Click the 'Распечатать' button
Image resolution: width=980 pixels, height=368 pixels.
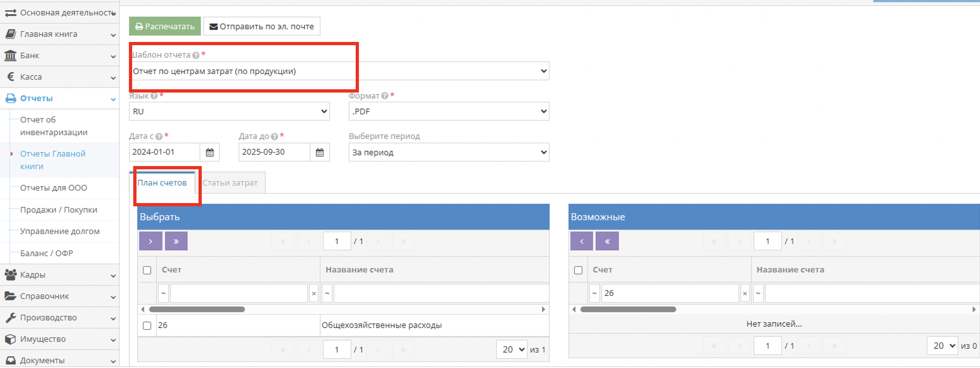tap(165, 26)
